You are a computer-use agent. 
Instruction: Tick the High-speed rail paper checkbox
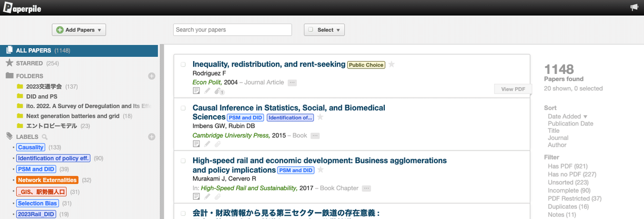(x=182, y=160)
